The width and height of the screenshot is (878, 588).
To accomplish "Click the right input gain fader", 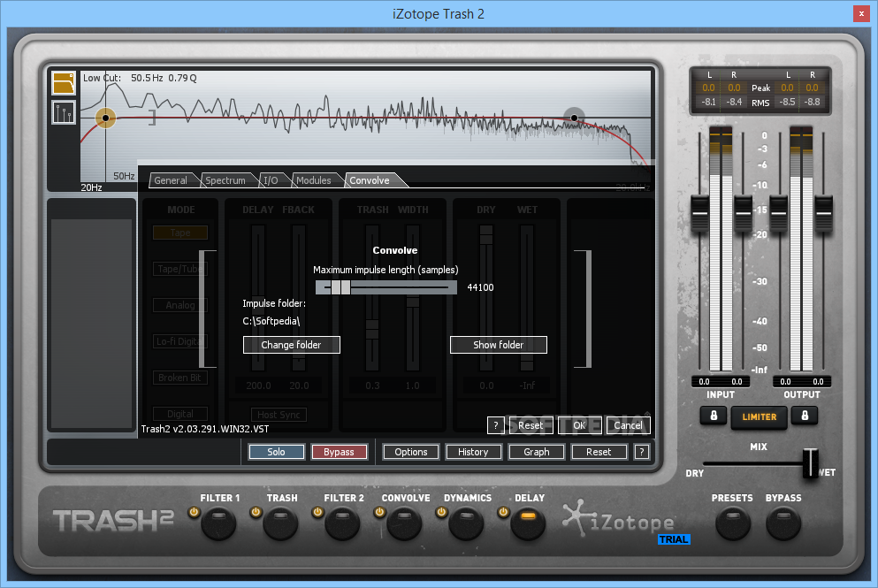I will coord(743,213).
